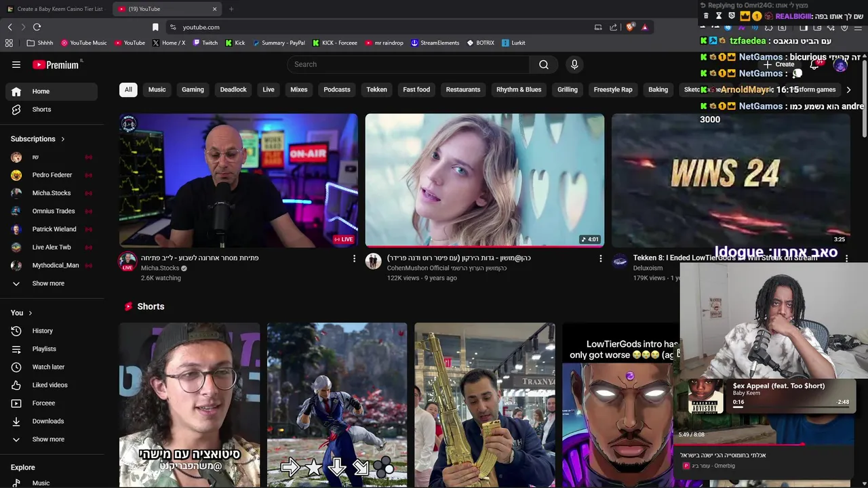The image size is (868, 488).
Task: Open CohenMushon channel avatar under video
Action: [x=374, y=261]
